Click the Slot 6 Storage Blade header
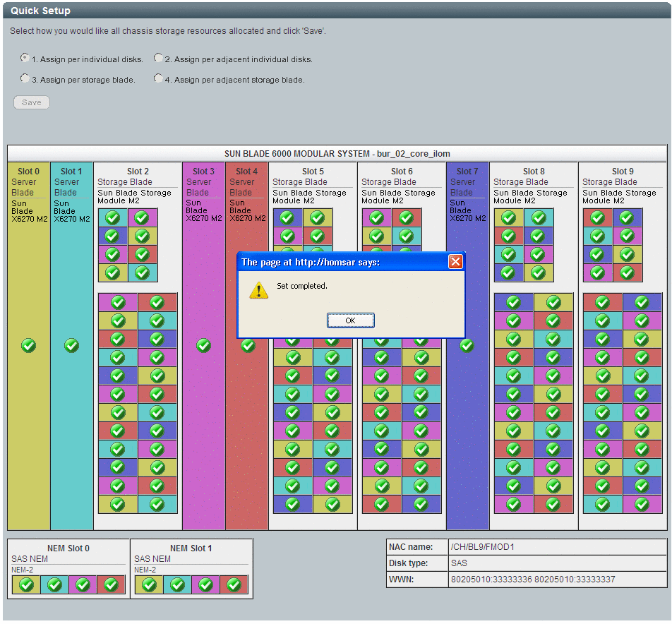The image size is (672, 624). pyautogui.click(x=402, y=171)
